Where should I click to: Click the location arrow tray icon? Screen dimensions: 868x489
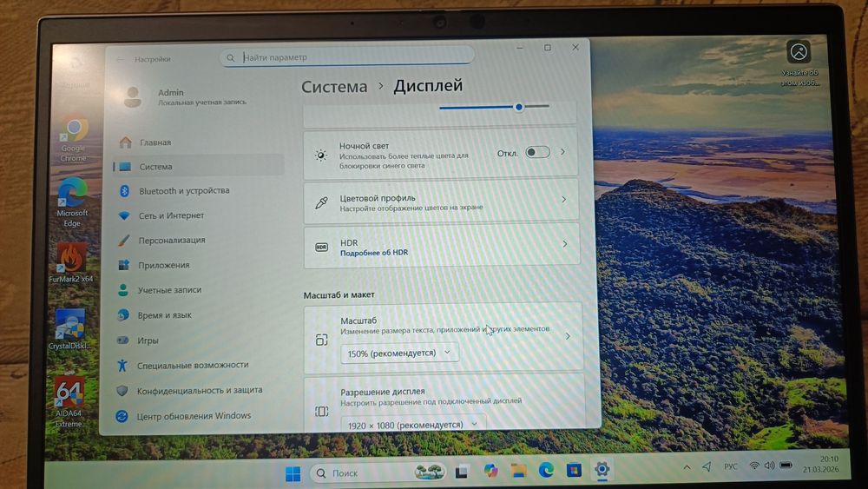pyautogui.click(x=707, y=466)
